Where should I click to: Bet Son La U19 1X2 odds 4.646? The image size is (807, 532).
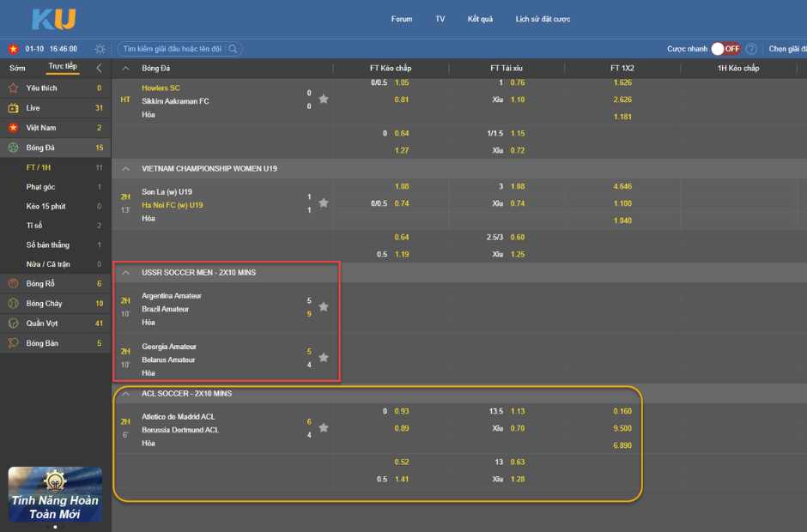pyautogui.click(x=622, y=186)
